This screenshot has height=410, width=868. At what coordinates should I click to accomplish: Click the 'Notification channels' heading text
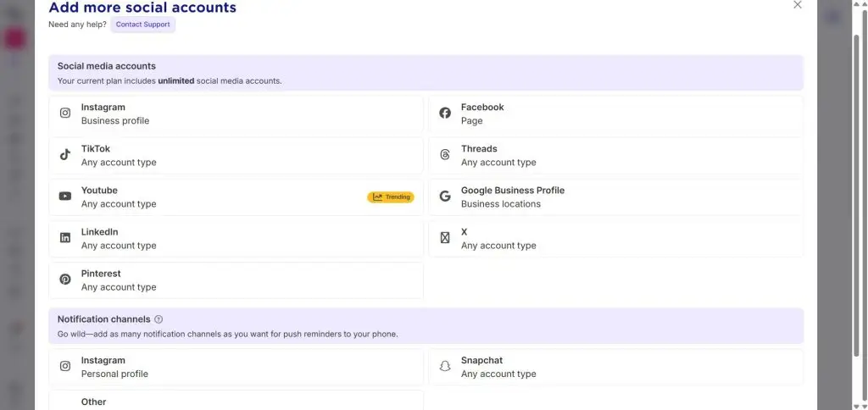[104, 319]
